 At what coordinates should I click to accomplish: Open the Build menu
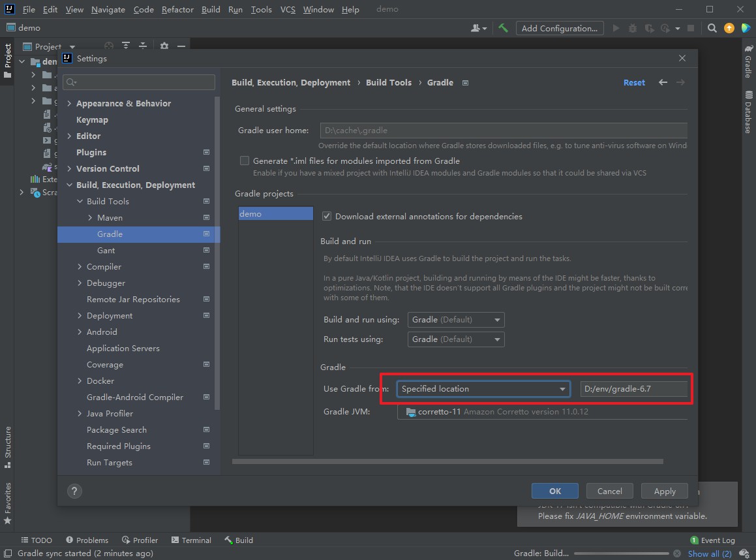[211, 9]
